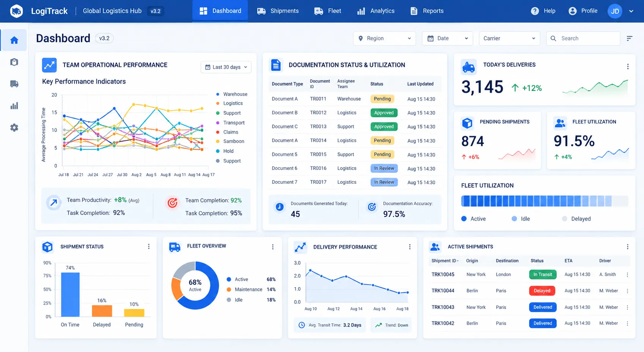Open the Last 30 days range dropdown

pos(226,67)
